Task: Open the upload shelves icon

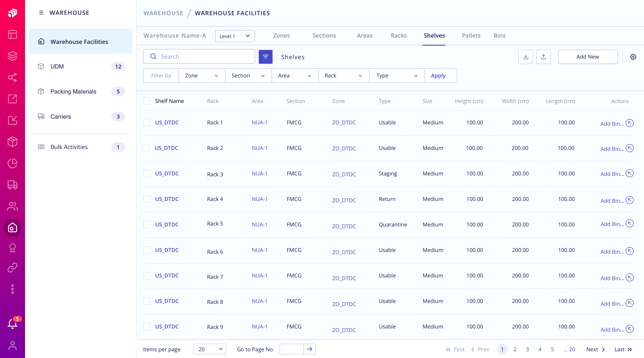Action: 544,57
